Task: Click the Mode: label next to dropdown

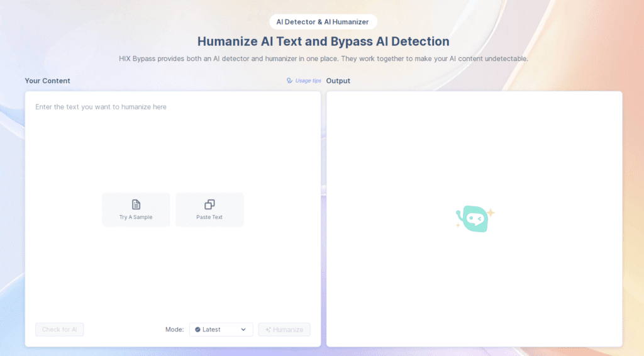Action: (x=175, y=330)
